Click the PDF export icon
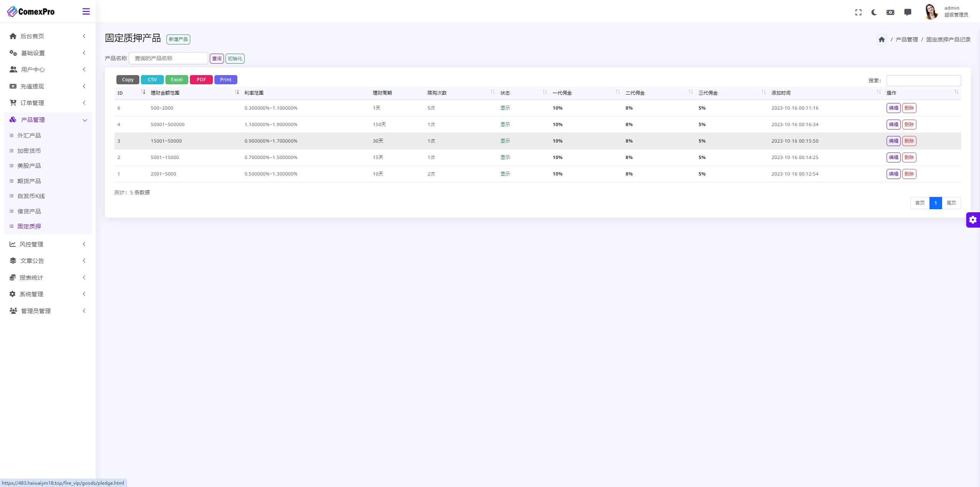Screen dimensions: 980x487 click(201, 79)
